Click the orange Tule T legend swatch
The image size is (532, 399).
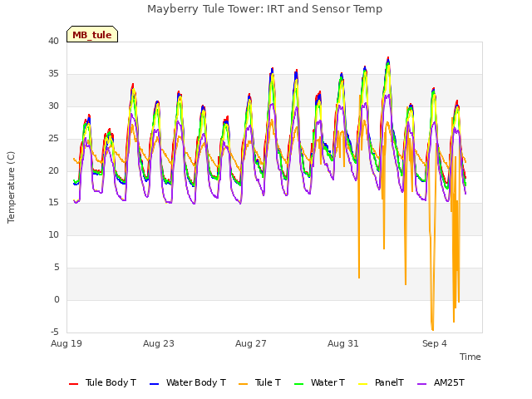[244, 384]
